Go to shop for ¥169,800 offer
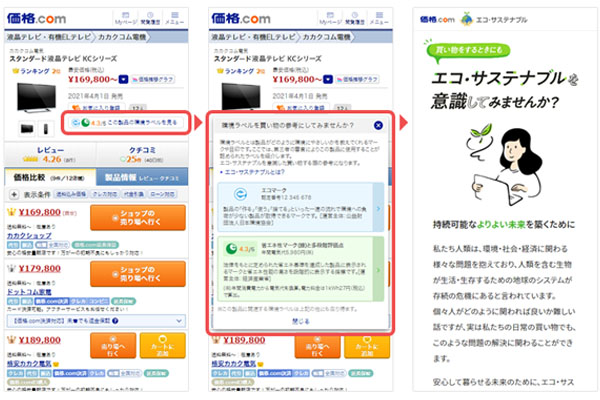600x400 pixels. (138, 218)
